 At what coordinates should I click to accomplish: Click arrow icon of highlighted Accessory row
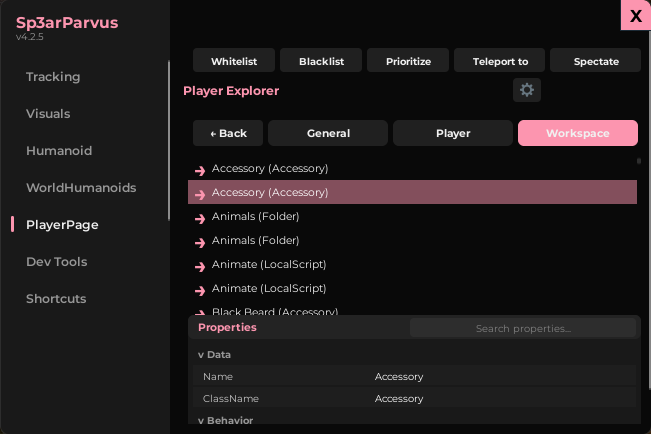(200, 194)
